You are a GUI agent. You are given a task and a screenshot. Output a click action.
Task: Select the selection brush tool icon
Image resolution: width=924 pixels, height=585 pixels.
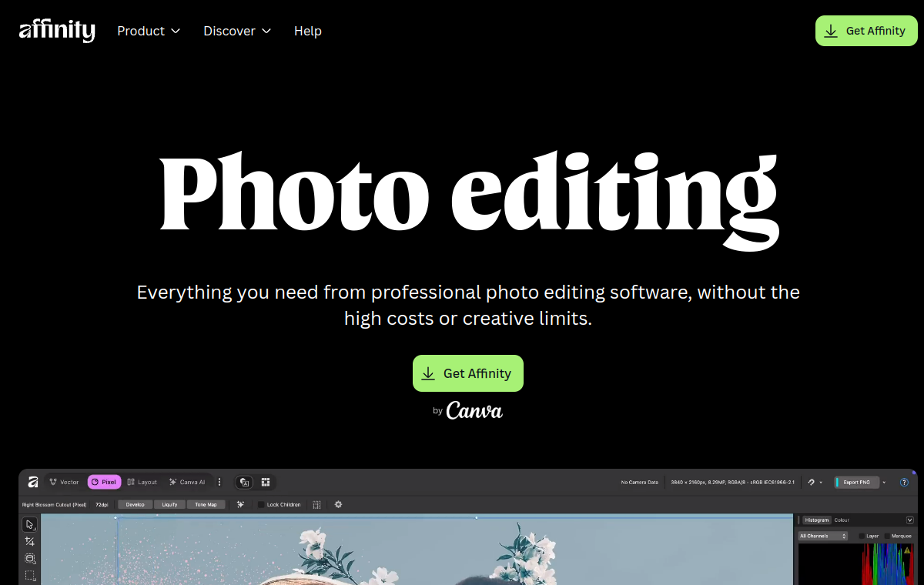coord(30,558)
